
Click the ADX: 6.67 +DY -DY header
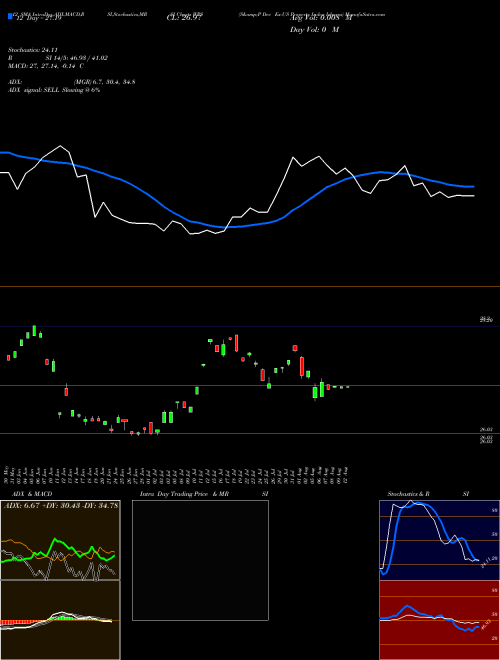tap(61, 506)
